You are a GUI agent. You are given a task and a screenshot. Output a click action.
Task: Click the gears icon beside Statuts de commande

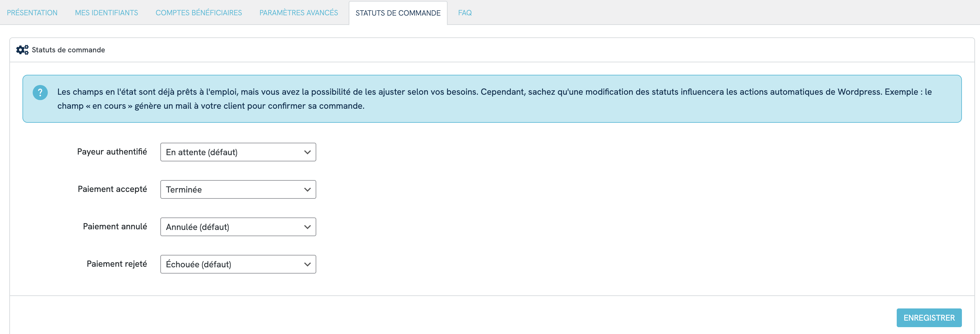click(22, 50)
